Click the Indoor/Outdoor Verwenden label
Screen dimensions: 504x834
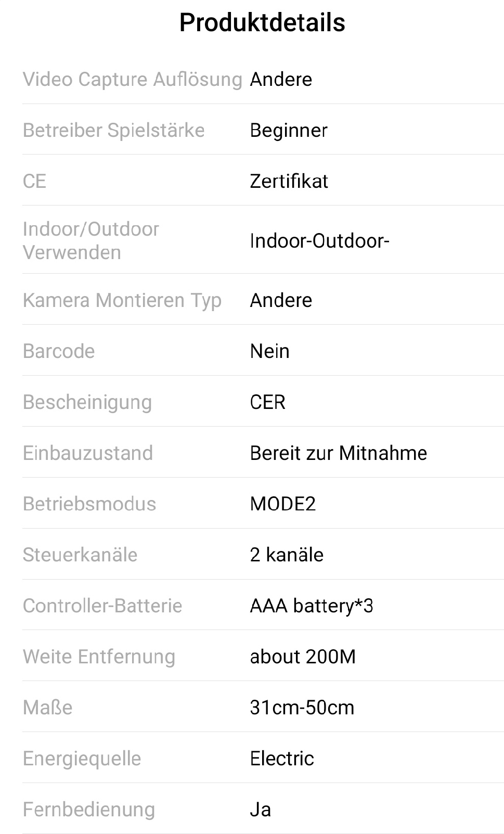pyautogui.click(x=91, y=240)
